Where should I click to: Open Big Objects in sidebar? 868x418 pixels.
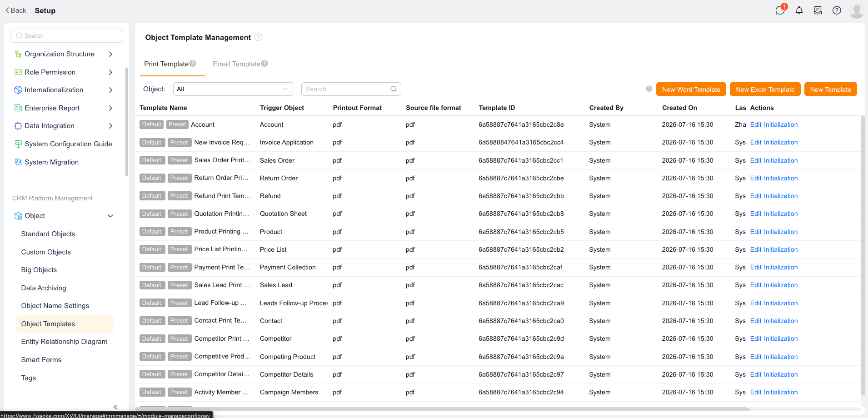[39, 270]
